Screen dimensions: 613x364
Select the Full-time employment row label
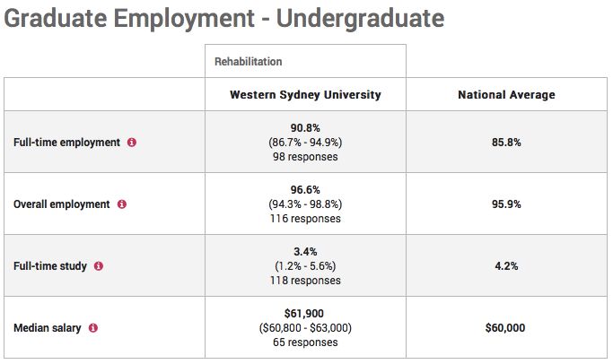click(x=66, y=143)
